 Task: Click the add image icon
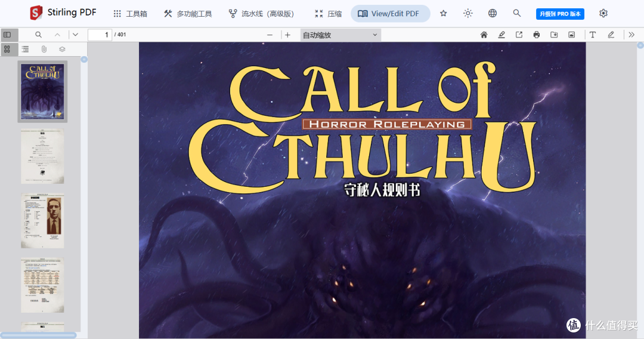(572, 35)
